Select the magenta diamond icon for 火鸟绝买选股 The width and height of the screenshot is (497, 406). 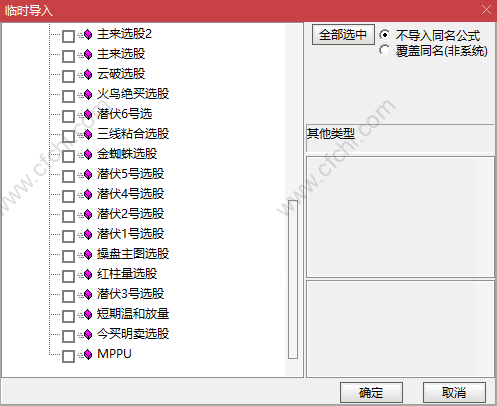88,94
